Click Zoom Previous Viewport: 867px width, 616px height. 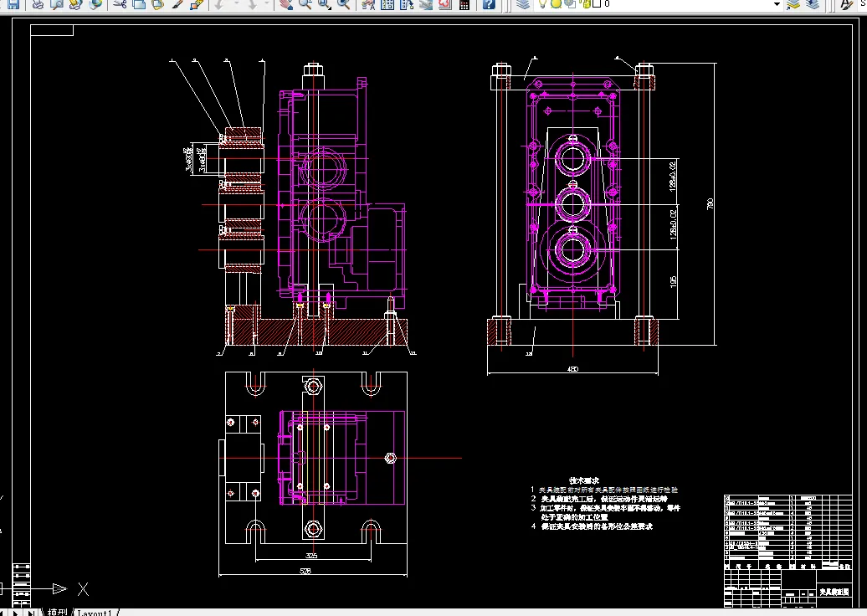pos(343,4)
